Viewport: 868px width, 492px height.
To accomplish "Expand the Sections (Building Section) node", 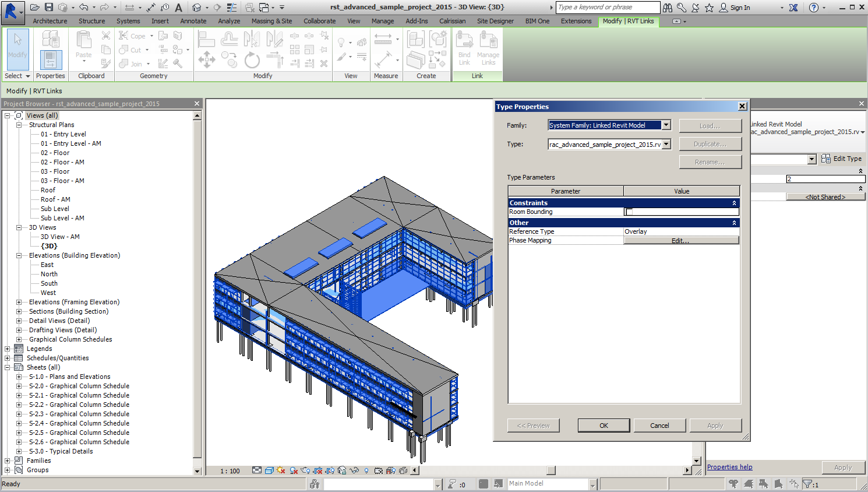I will tap(19, 311).
